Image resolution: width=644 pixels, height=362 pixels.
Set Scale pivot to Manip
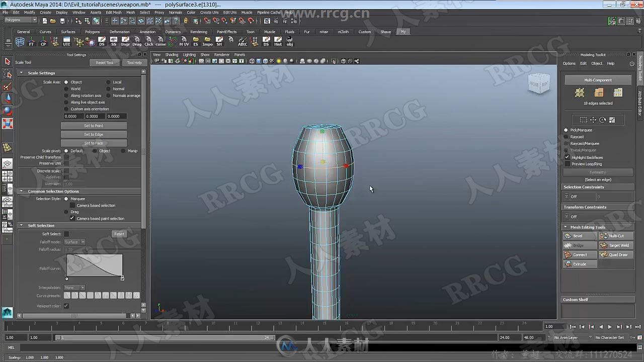122,151
